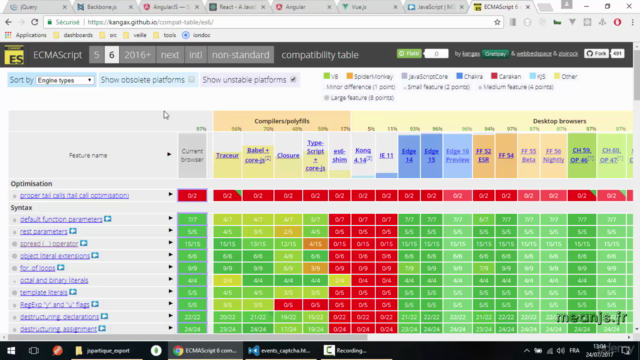Expand the rest parameters row arrow
This screenshot has height=360, width=640.
(x=170, y=231)
